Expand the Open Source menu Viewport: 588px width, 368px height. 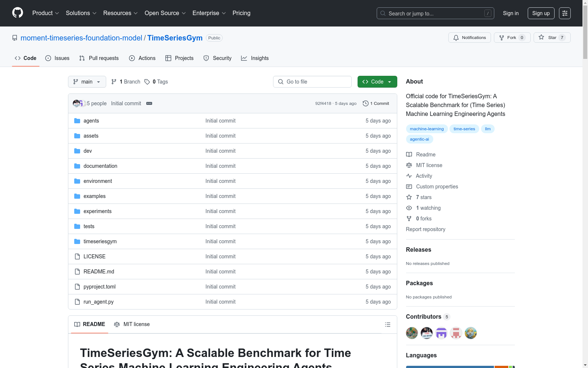[165, 13]
